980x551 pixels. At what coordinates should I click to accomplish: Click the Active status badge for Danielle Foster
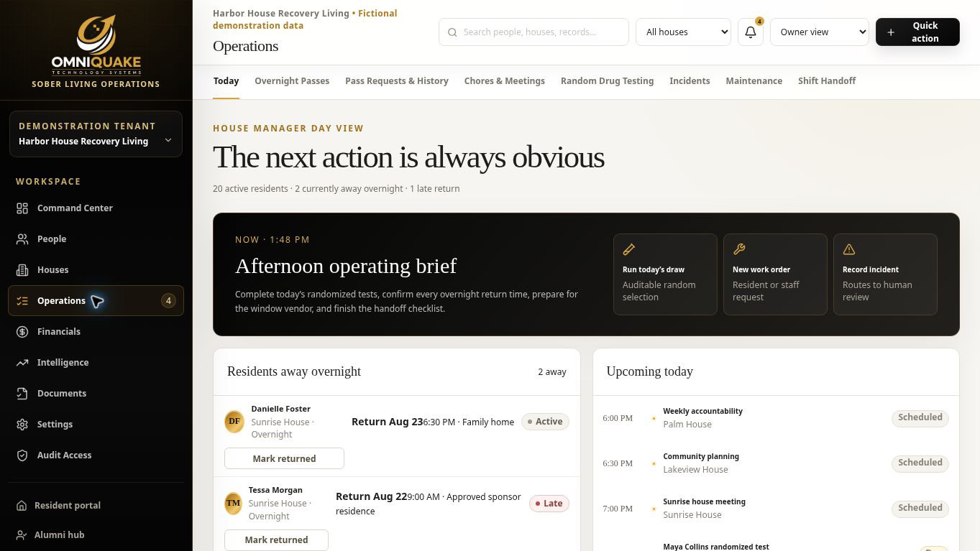pos(545,422)
